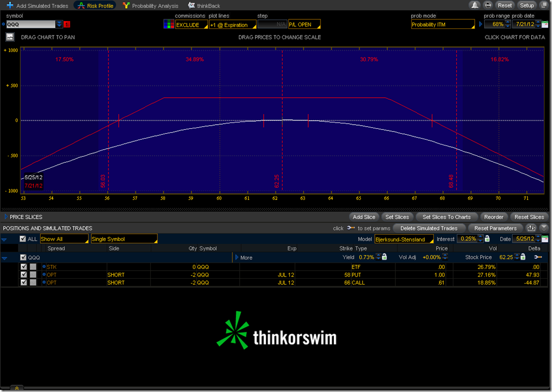Screen dimensions: 552x392
Task: Open the prob date calendar icon
Action: pyautogui.click(x=545, y=24)
